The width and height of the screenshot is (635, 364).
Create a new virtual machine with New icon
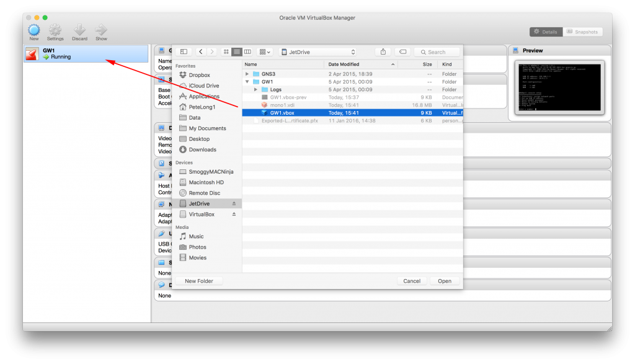coord(33,30)
